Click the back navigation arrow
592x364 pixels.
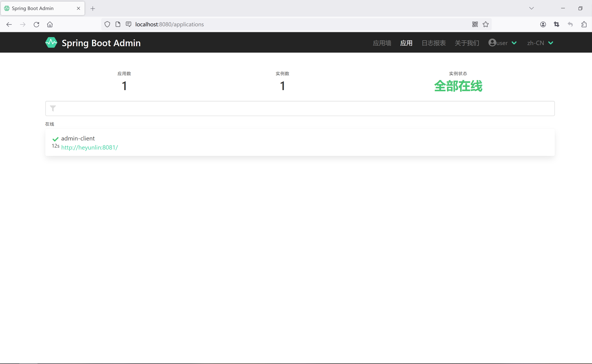[9, 24]
